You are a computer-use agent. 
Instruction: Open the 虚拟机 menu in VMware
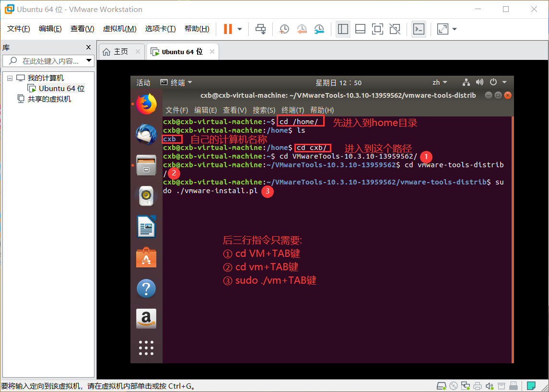pos(119,28)
